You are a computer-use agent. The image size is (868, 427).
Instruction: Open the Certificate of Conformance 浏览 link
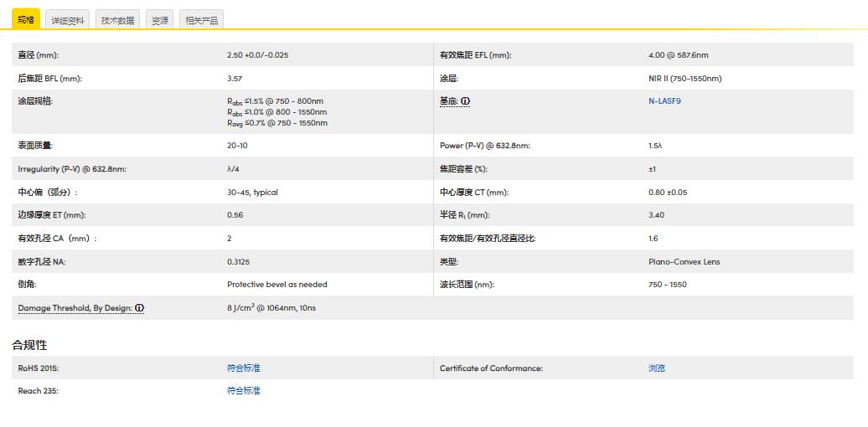pyautogui.click(x=657, y=368)
